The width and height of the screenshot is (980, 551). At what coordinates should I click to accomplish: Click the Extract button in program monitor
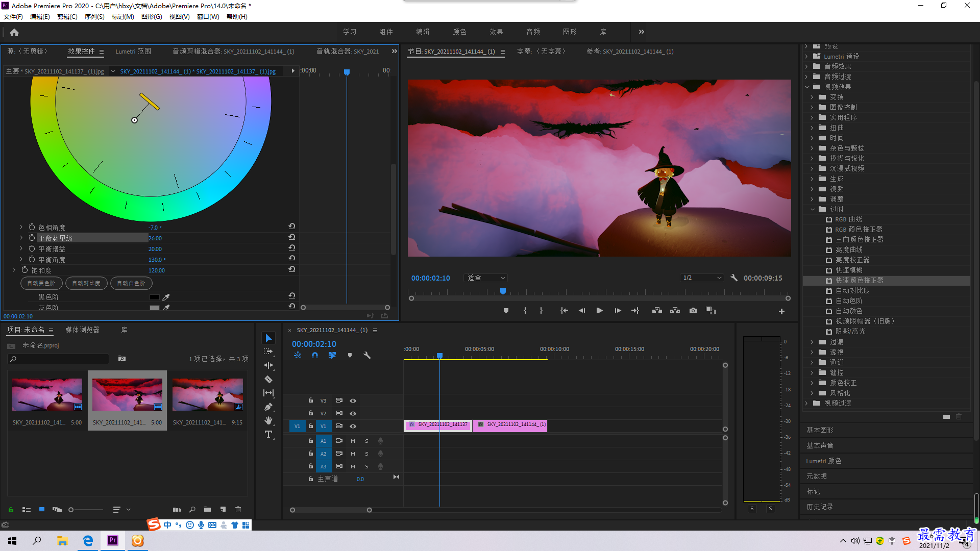675,311
